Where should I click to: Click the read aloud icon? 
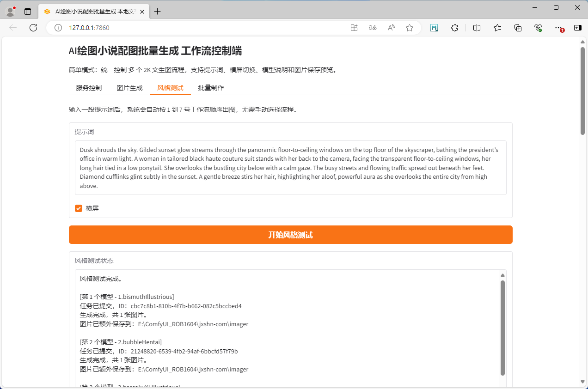391,28
